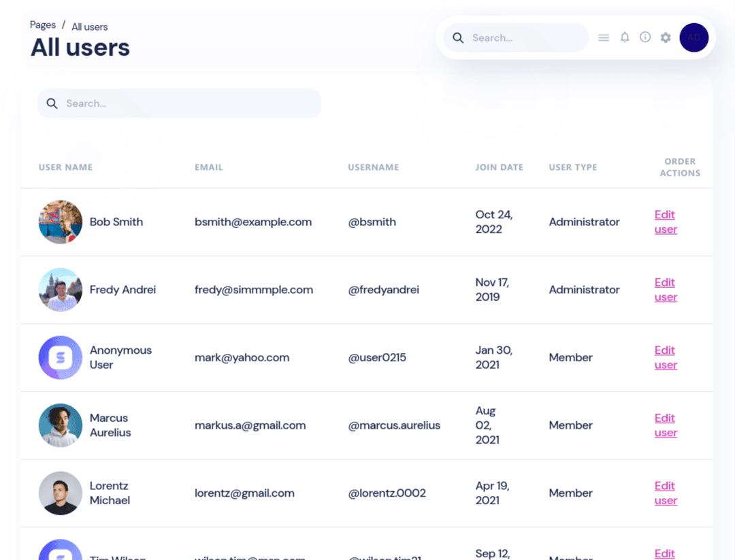Edit user Marcus Aurelius
Screen dimensions: 735x560
point(666,425)
